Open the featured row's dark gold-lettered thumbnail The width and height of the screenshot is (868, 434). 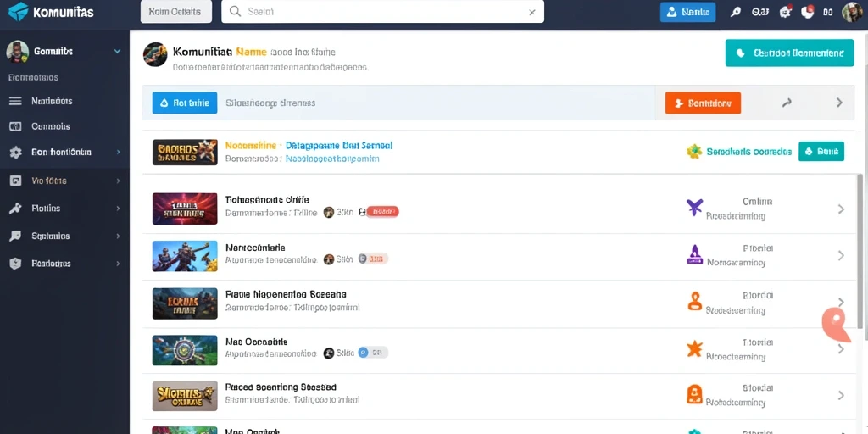[x=185, y=153]
